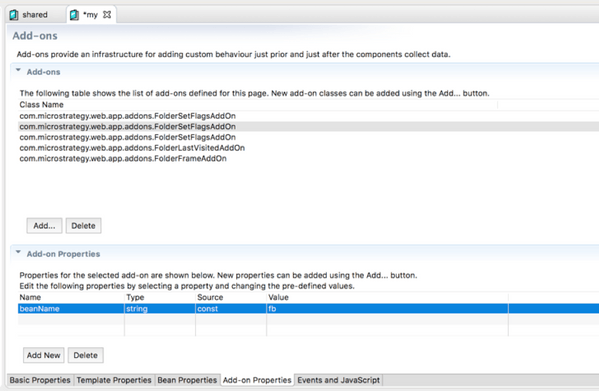Screen dimensions: 599x391
Task: Click the Type column header
Action: 160,297
